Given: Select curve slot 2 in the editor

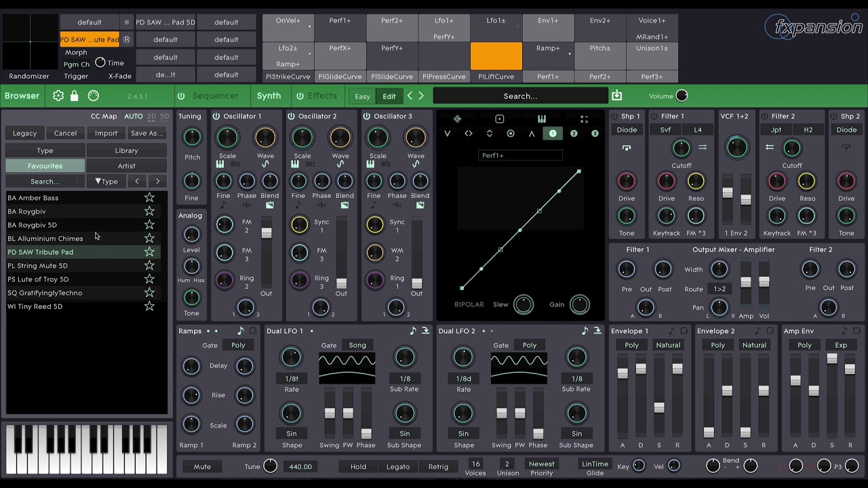Looking at the screenshot, I should [574, 134].
